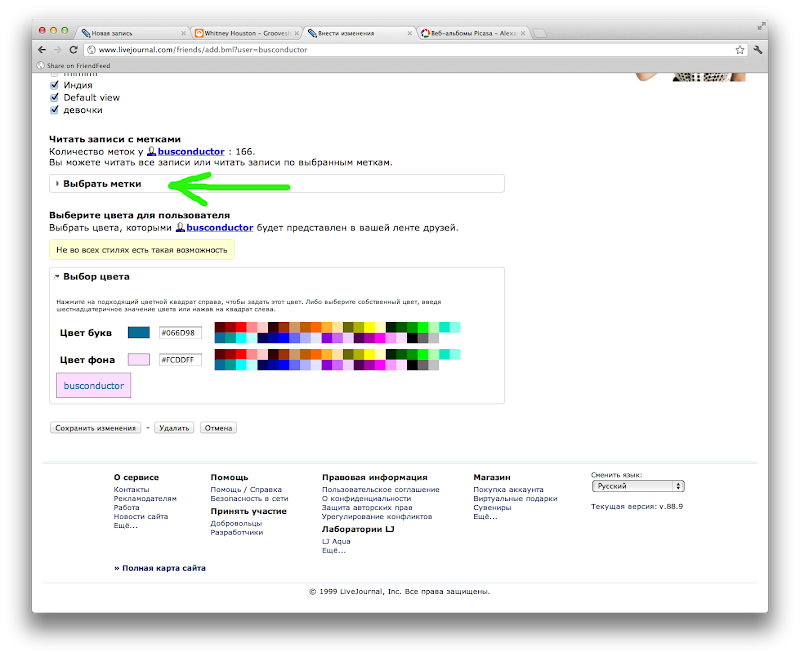Screen dimensions: 800x657
Task: Click the browser forward arrow
Action: click(x=58, y=49)
